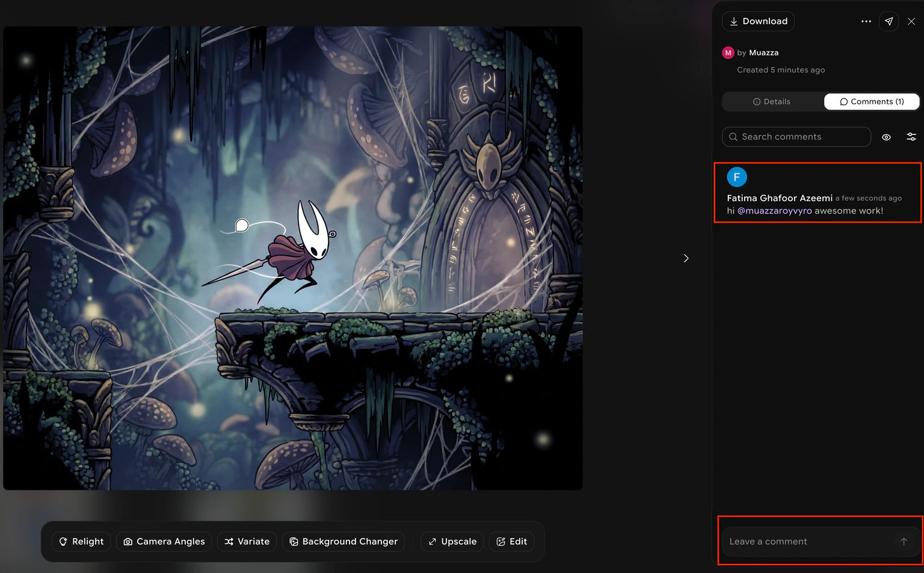Click the share paper-plane icon
The height and width of the screenshot is (573, 924).
point(889,21)
